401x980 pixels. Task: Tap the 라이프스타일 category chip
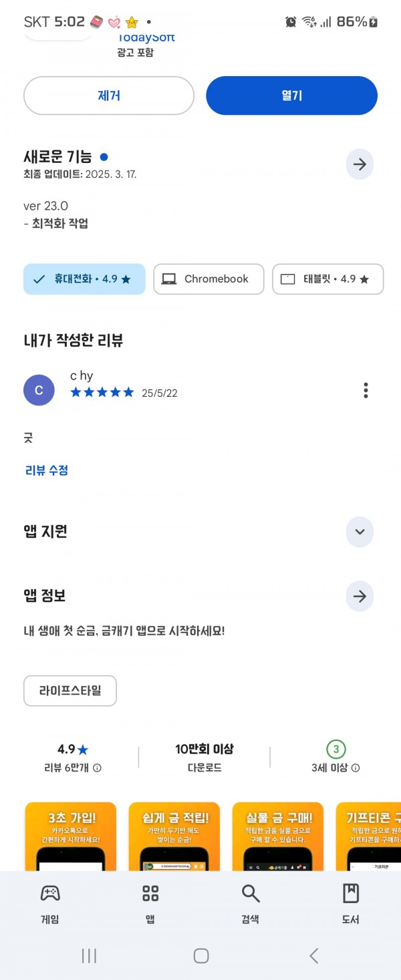[x=70, y=691]
